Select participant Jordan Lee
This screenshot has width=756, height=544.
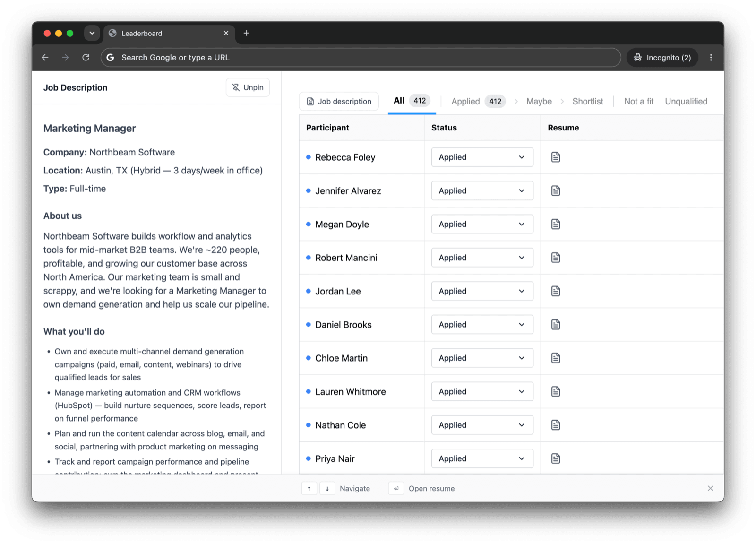coord(338,291)
